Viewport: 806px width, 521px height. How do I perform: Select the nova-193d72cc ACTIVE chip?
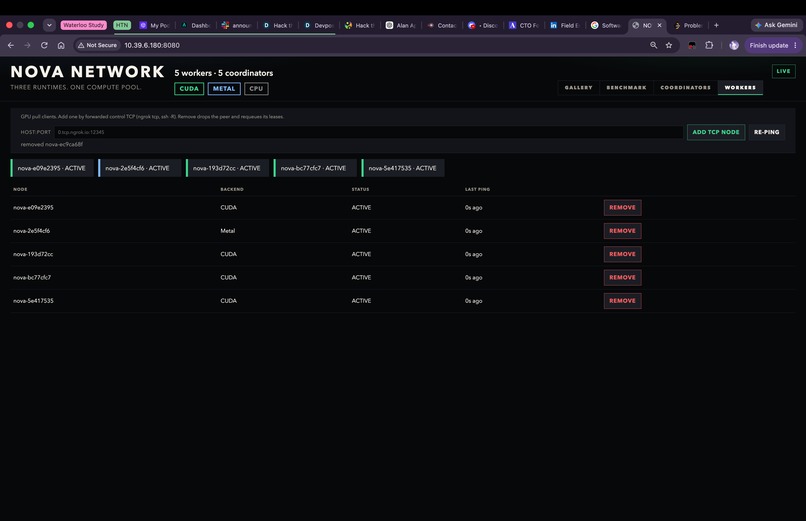(227, 168)
